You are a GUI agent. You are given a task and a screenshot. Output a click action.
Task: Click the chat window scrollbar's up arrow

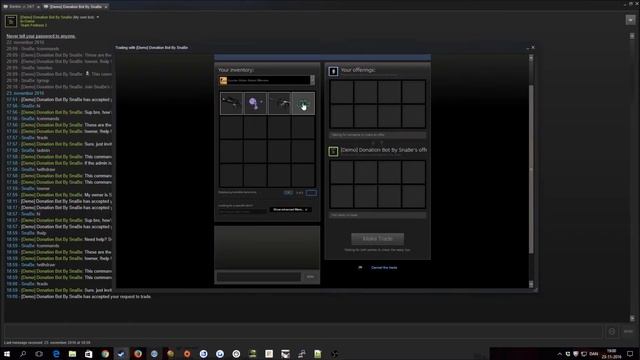pos(632,36)
